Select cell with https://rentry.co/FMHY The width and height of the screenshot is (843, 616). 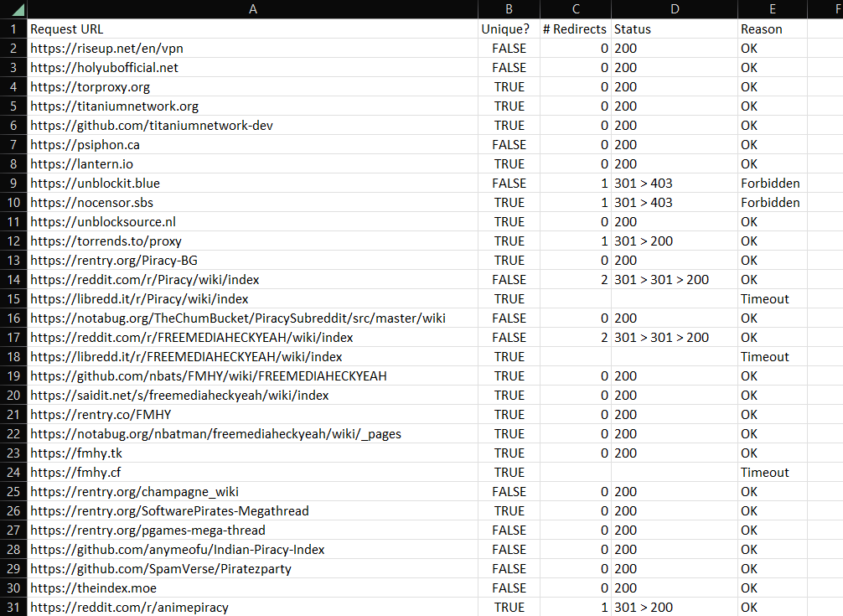(253, 414)
